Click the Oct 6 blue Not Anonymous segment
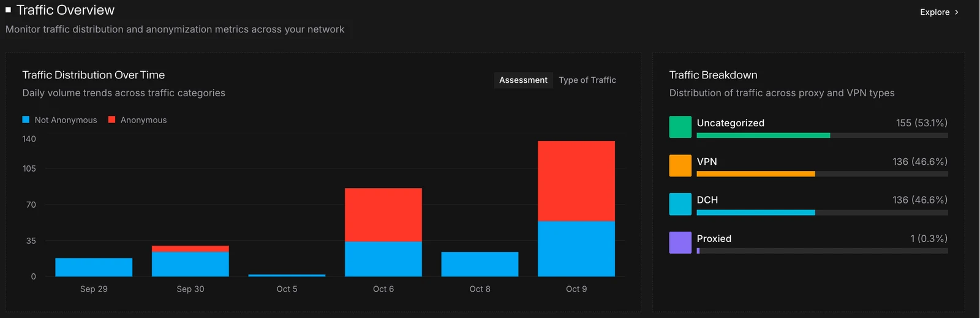The image size is (980, 318). click(x=383, y=259)
